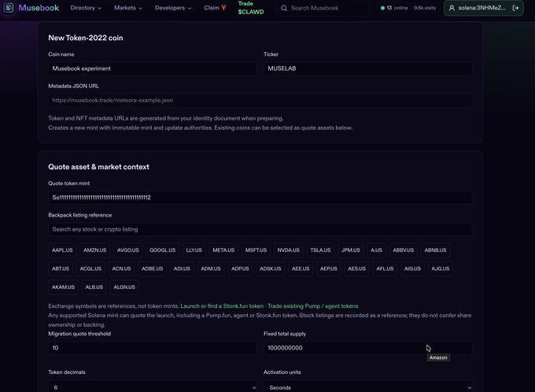This screenshot has width=535, height=392.
Task: Select the META.US listing chip
Action: click(223, 250)
